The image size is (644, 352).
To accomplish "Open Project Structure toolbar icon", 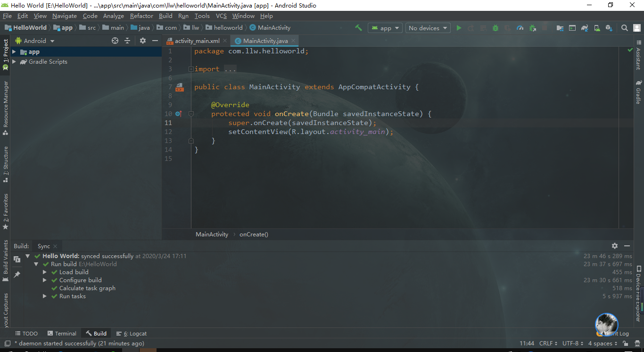I will click(x=560, y=28).
